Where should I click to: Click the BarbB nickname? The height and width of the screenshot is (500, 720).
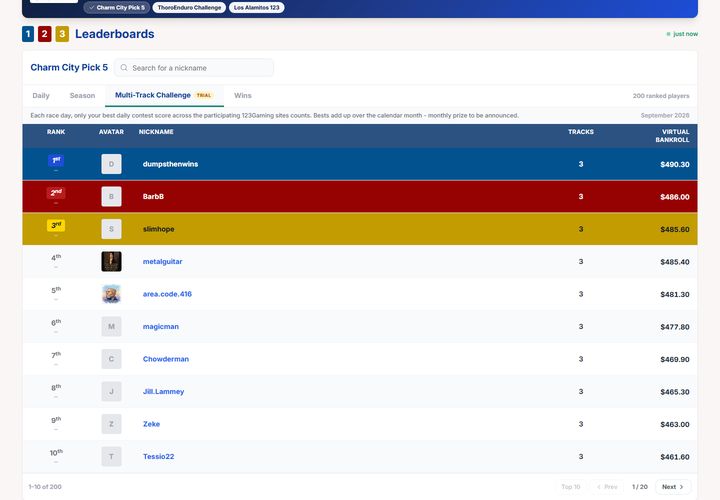click(x=153, y=197)
